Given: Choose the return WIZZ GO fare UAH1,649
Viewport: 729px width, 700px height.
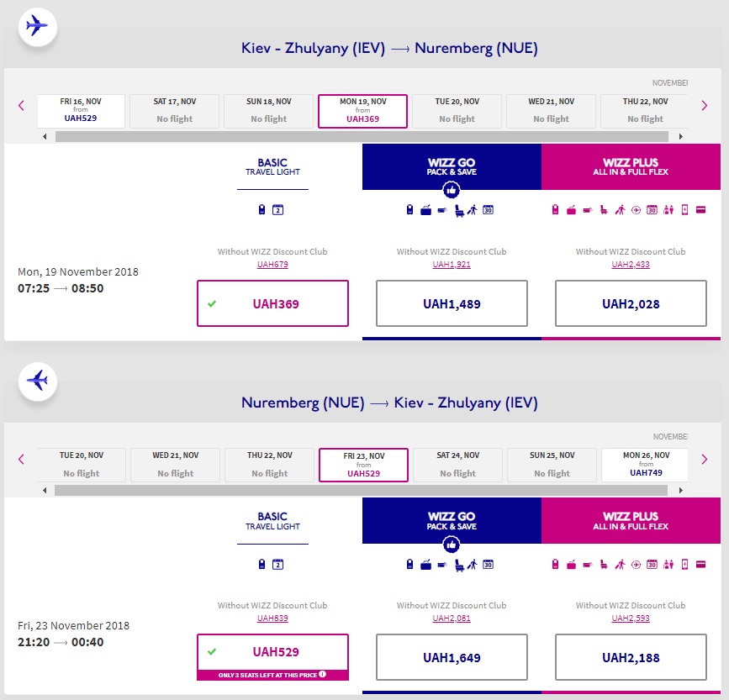Looking at the screenshot, I should point(452,657).
